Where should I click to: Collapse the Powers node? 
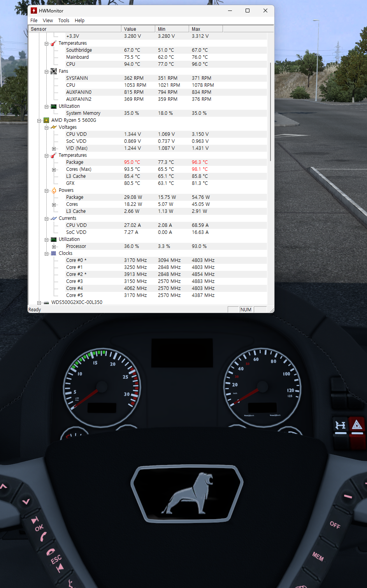(46, 191)
